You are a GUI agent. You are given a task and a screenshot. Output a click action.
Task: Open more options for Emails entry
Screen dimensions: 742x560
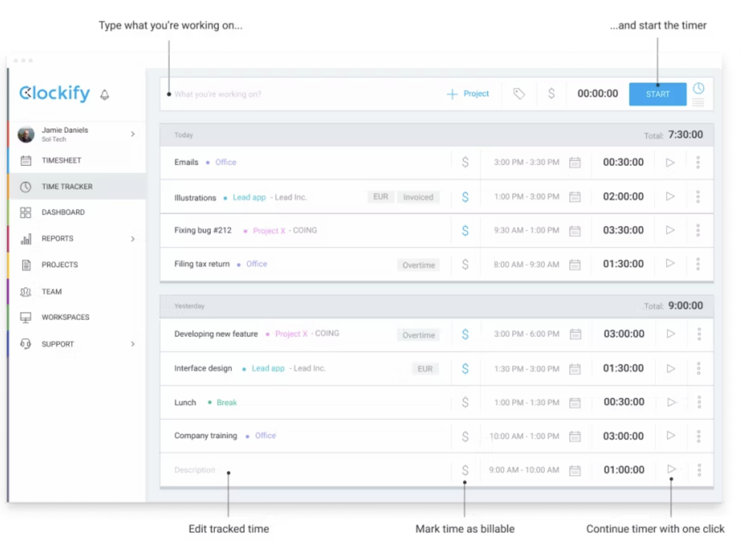coord(698,162)
